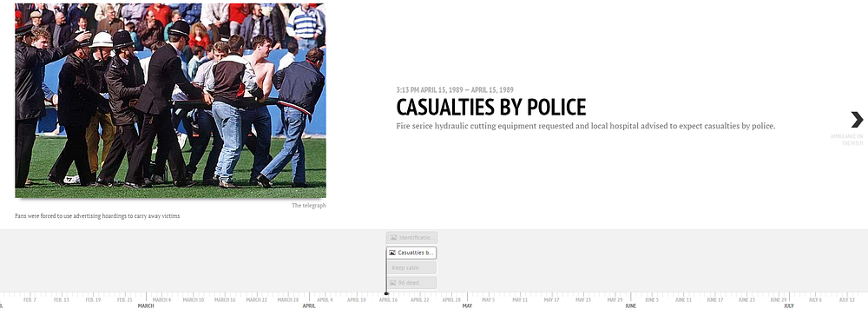Click the image icon in 'Casualties b...' marker
This screenshot has width=868, height=322.
[x=392, y=253]
